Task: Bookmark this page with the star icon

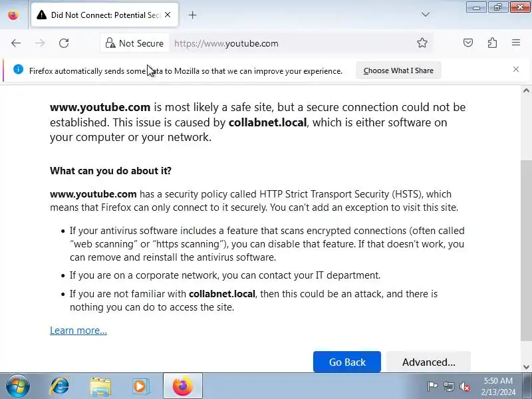Action: 422,43
